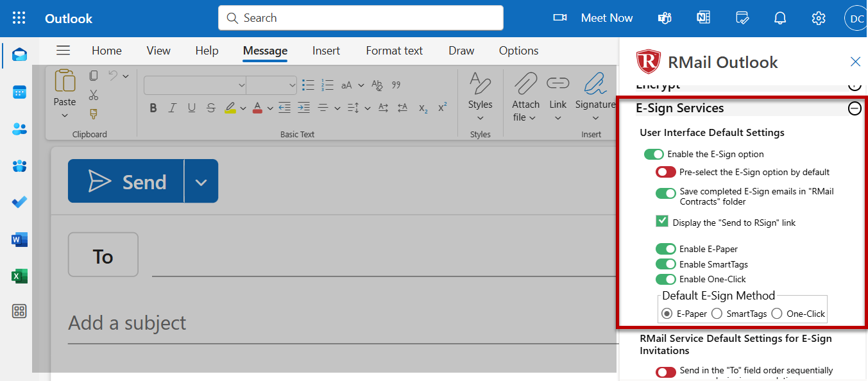
Task: Click the Send button
Action: tap(126, 182)
